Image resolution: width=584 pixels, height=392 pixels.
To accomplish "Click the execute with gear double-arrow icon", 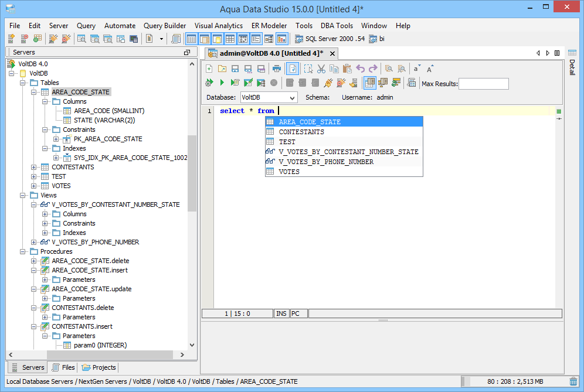I will coord(209,83).
